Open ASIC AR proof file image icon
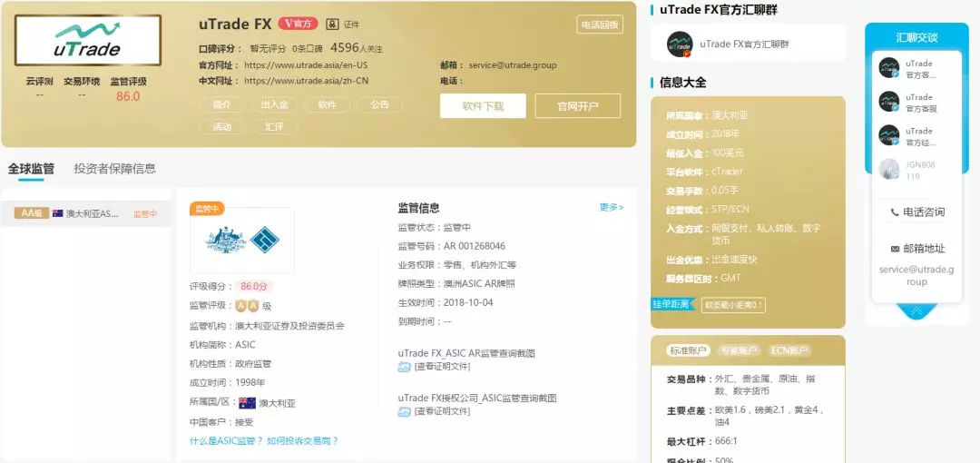This screenshot has height=463, width=980. pos(405,367)
